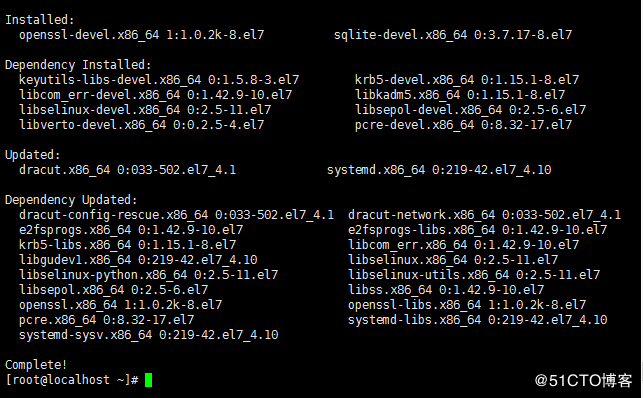Click the green terminal cursor block
Screen dimensions: 643x398
coord(148,380)
